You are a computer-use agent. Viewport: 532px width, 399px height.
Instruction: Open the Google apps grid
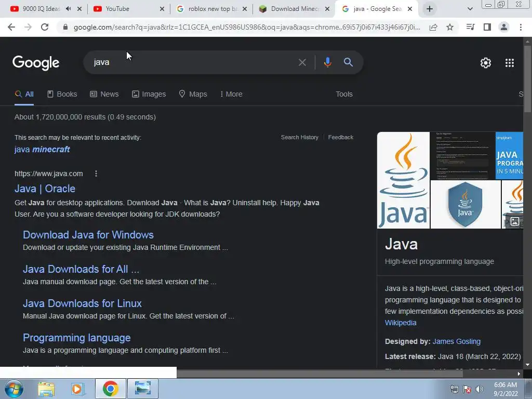[x=510, y=63]
